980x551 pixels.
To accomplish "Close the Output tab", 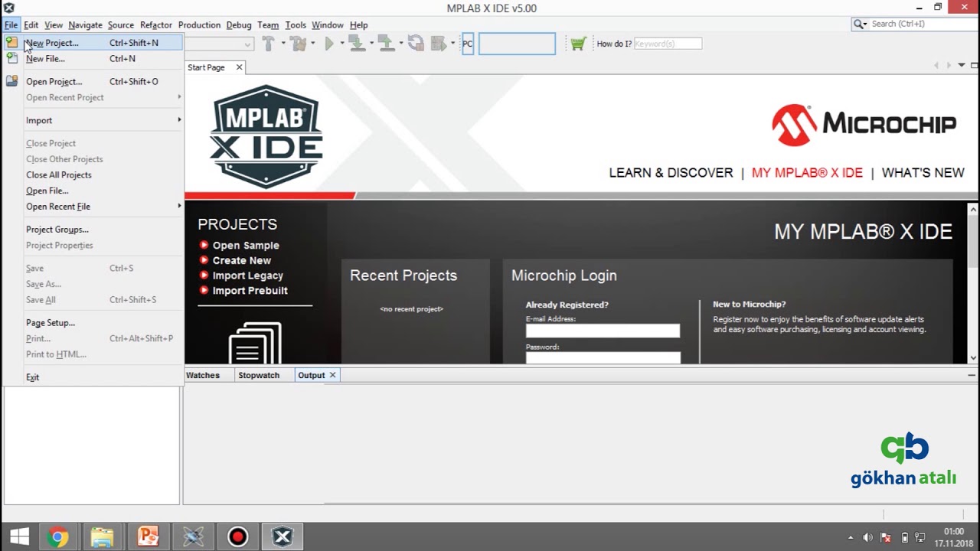I will pyautogui.click(x=332, y=375).
